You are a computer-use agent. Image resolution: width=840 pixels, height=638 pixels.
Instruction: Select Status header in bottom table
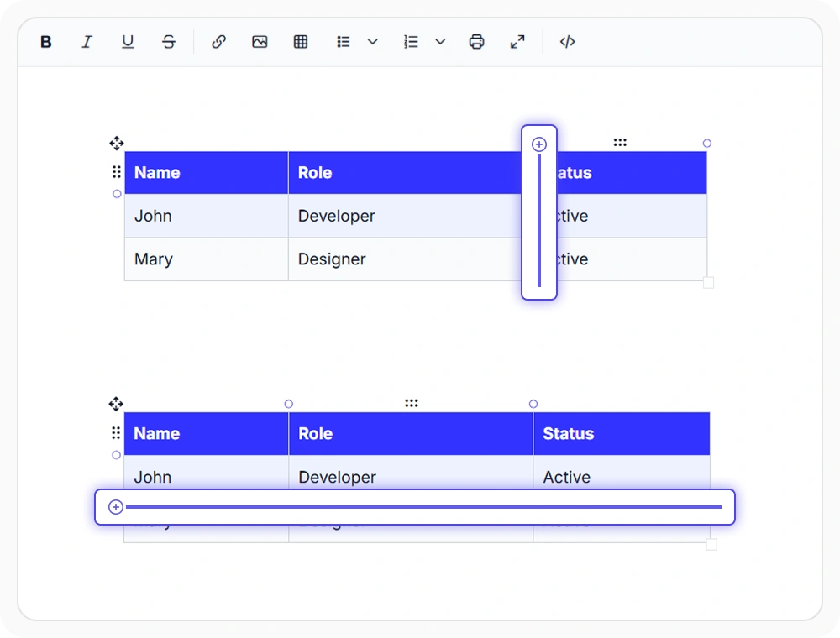(x=622, y=433)
